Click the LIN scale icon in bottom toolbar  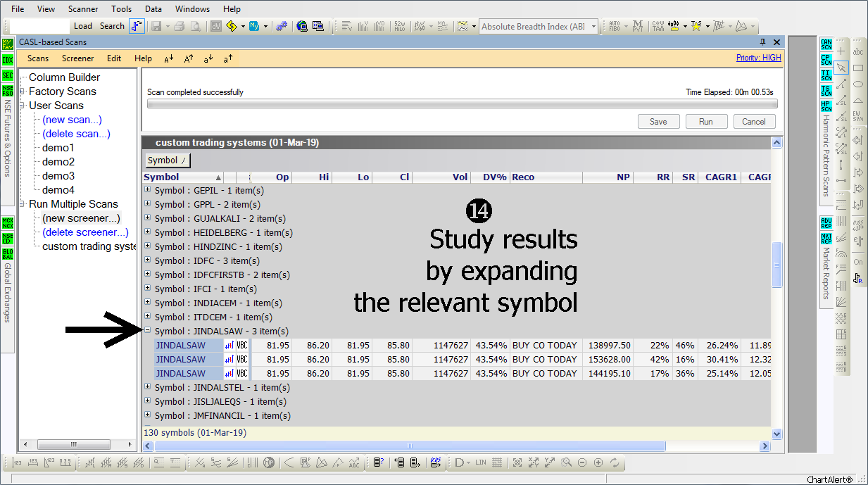(481, 462)
